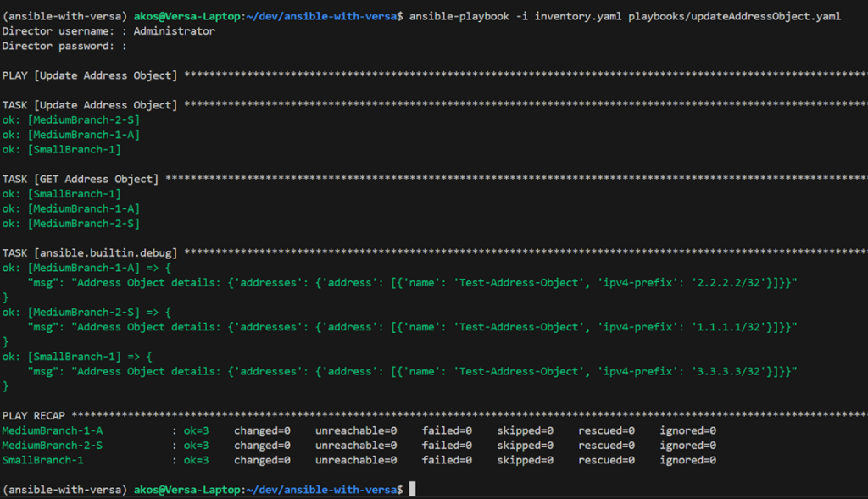
Task: Click 'failed=0' in the MediumBranch-1-A recap row
Action: tap(448, 430)
